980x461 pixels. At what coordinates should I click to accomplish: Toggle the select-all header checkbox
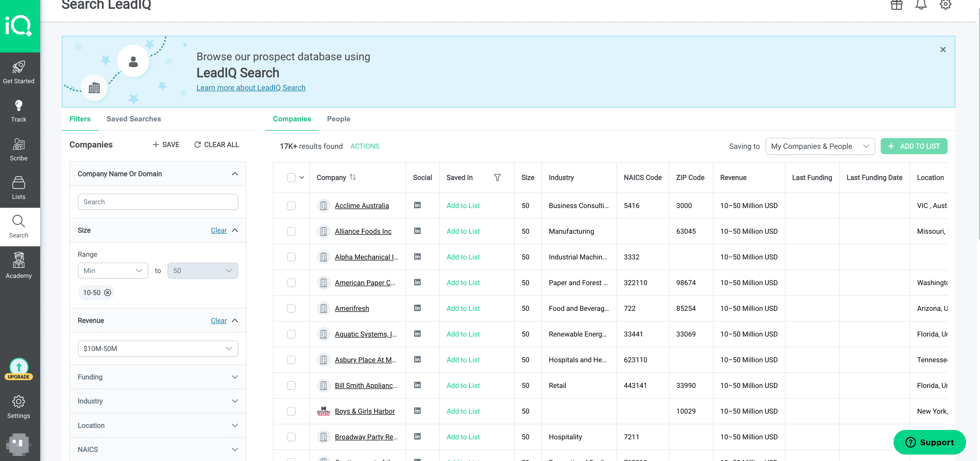(x=291, y=177)
